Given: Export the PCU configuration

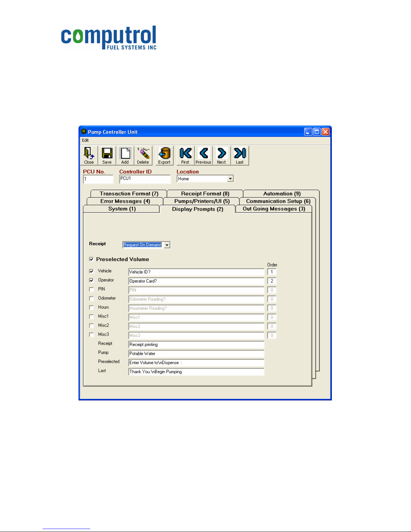Looking at the screenshot, I should (x=164, y=155).
